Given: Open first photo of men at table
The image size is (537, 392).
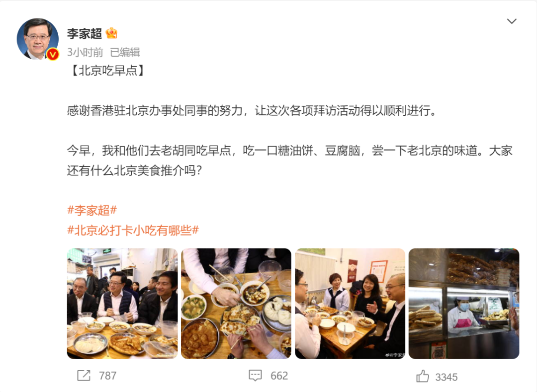Looking at the screenshot, I should (x=122, y=304).
